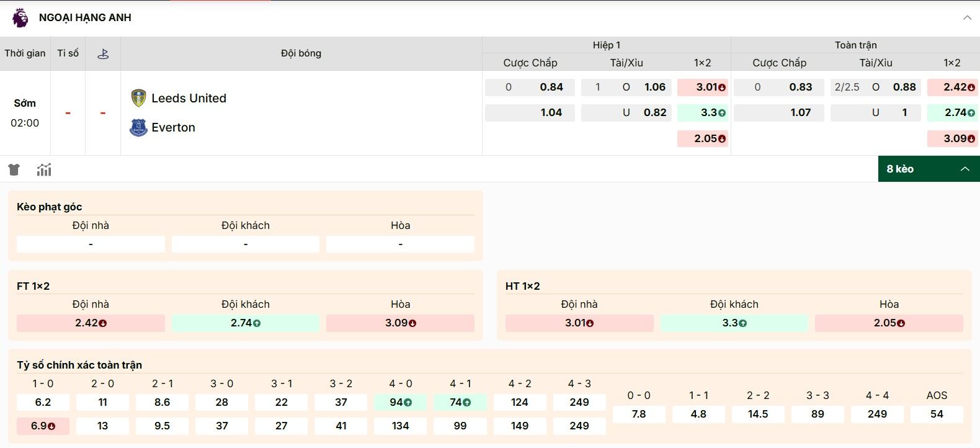The image size is (980, 448).
Task: Click the Everton crest icon
Action: [138, 127]
